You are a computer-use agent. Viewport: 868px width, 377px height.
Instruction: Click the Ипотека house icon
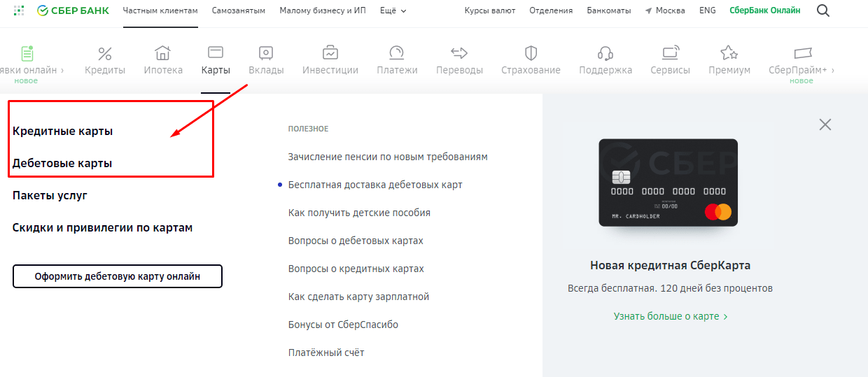[162, 52]
